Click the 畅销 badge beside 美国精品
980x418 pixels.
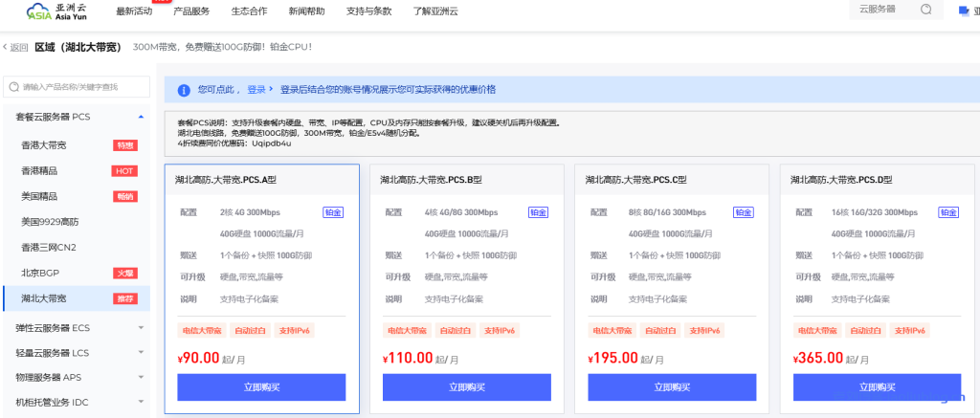[x=125, y=197]
